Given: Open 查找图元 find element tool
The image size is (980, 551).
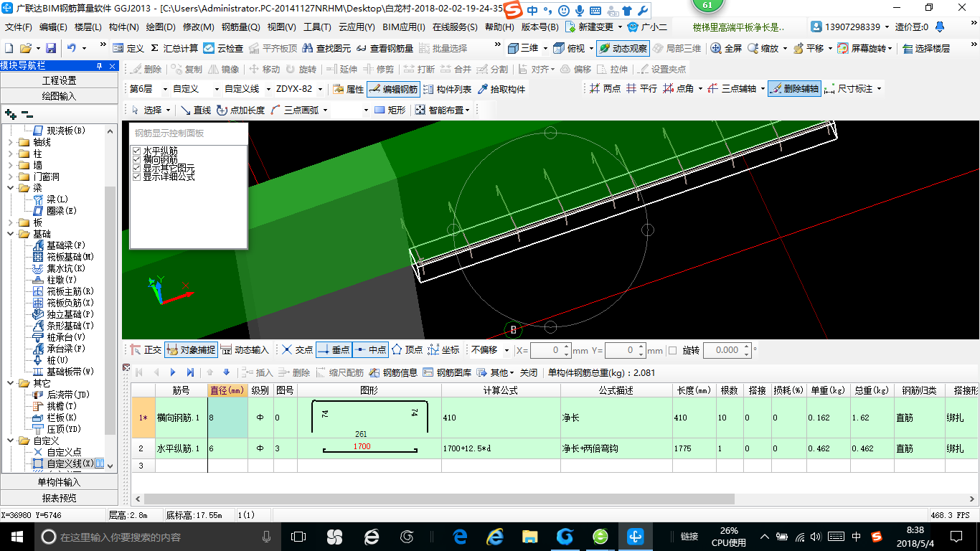Looking at the screenshot, I should point(326,48).
